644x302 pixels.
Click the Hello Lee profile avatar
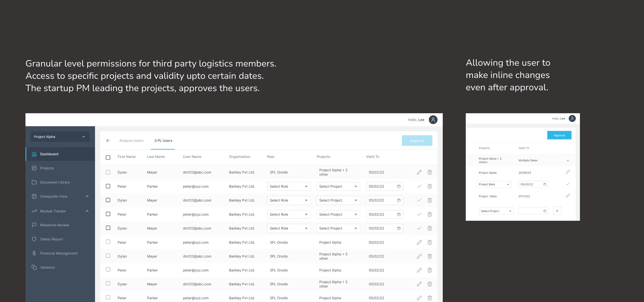coord(433,120)
